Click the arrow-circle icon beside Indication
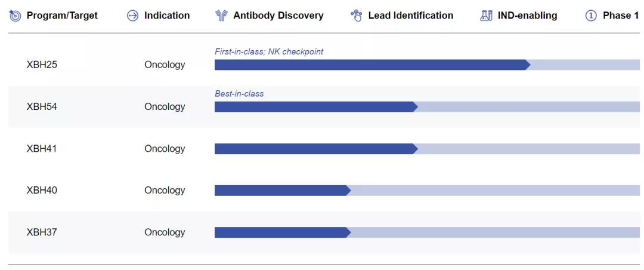Screen dimensions: 644x270 [x=133, y=16]
